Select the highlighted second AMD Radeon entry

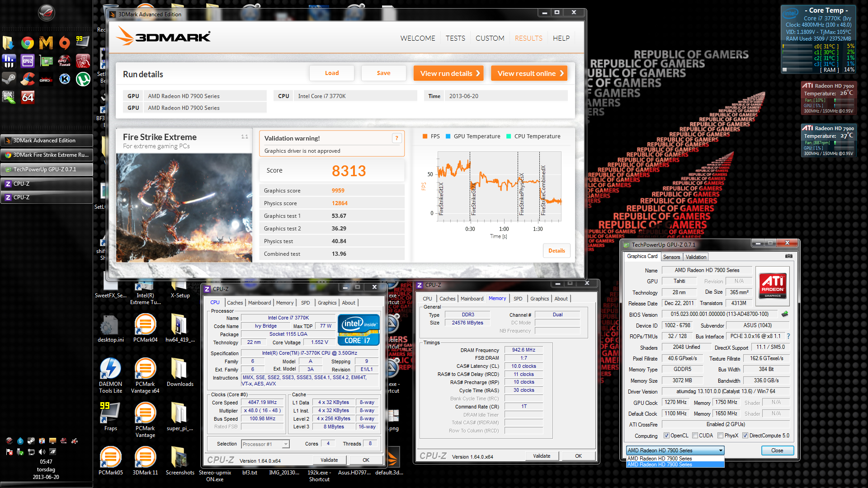point(675,465)
